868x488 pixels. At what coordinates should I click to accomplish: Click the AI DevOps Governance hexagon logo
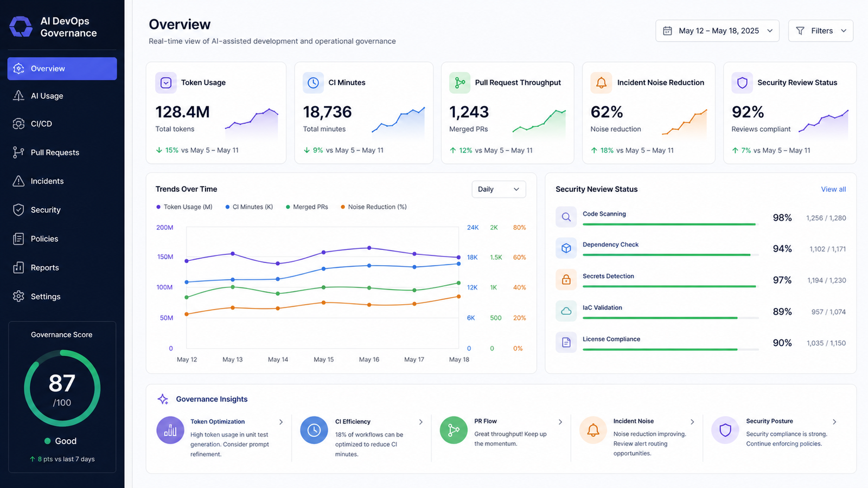point(21,27)
